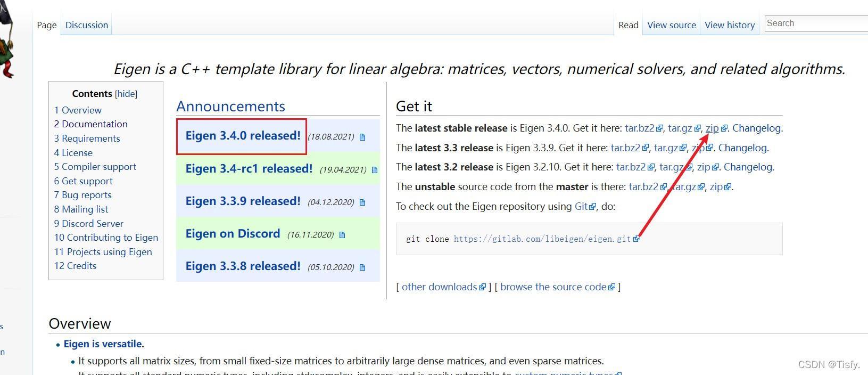Open Eigen 3.3.9 released! announcement
The height and width of the screenshot is (375, 868).
point(243,201)
